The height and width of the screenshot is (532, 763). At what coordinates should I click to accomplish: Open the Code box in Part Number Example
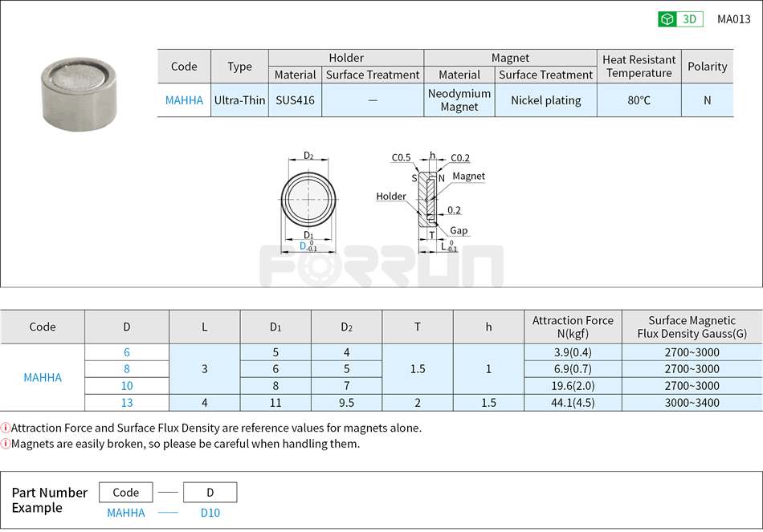[x=126, y=492]
